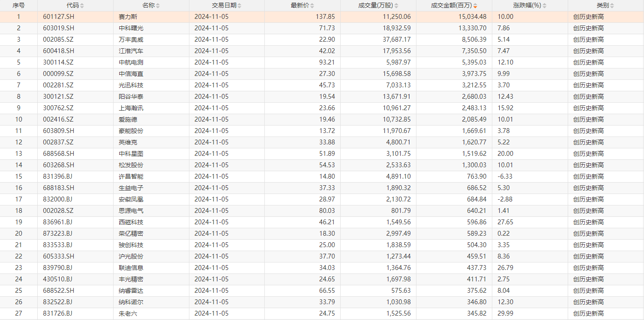Viewport: 644px width, 320px height.
Task: Click the latest price 80.03
Action: coord(327,211)
